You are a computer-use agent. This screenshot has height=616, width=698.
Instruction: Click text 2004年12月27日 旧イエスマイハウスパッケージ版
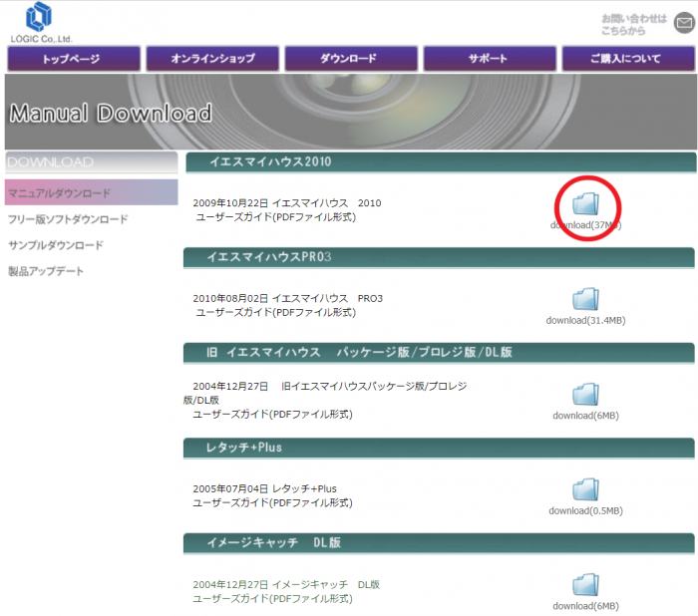[330, 387]
